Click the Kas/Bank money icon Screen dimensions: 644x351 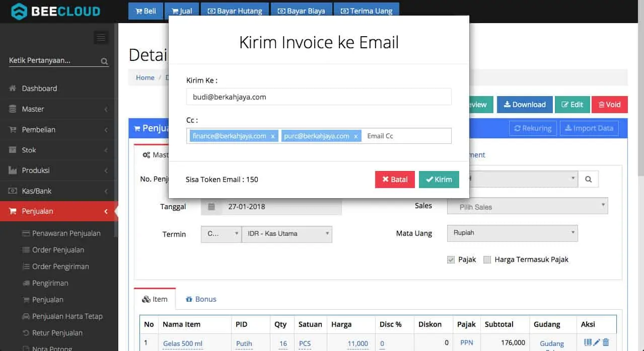(x=13, y=191)
